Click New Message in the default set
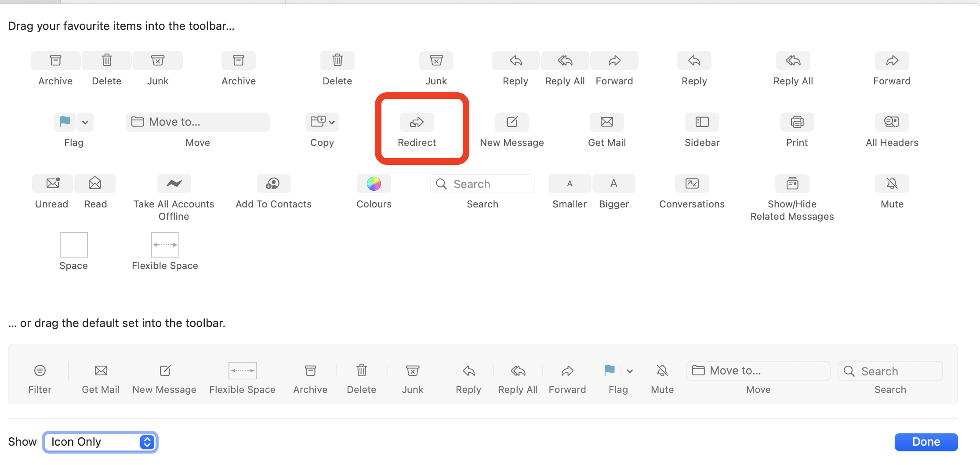The width and height of the screenshot is (980, 465). pyautogui.click(x=165, y=371)
